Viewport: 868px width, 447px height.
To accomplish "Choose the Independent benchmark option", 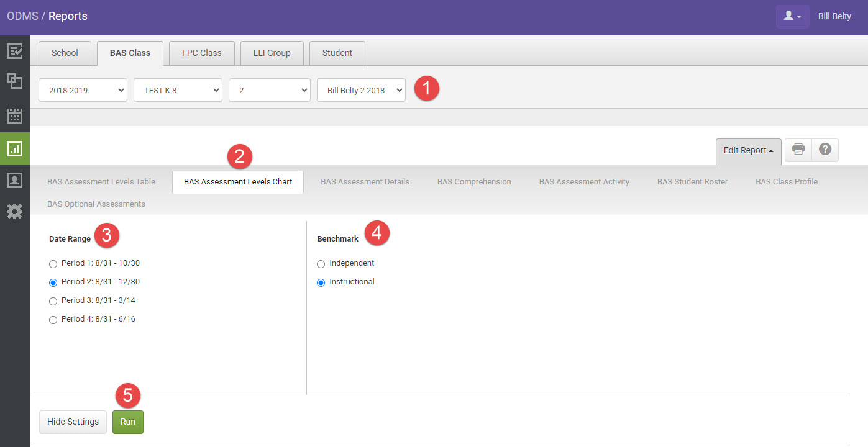I will point(321,264).
